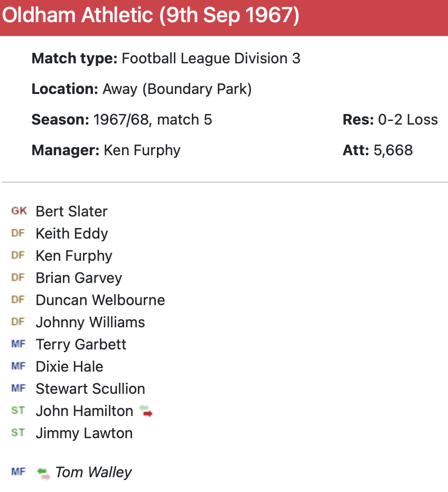Click the ST icon beside John Hamilton

[x=18, y=411]
